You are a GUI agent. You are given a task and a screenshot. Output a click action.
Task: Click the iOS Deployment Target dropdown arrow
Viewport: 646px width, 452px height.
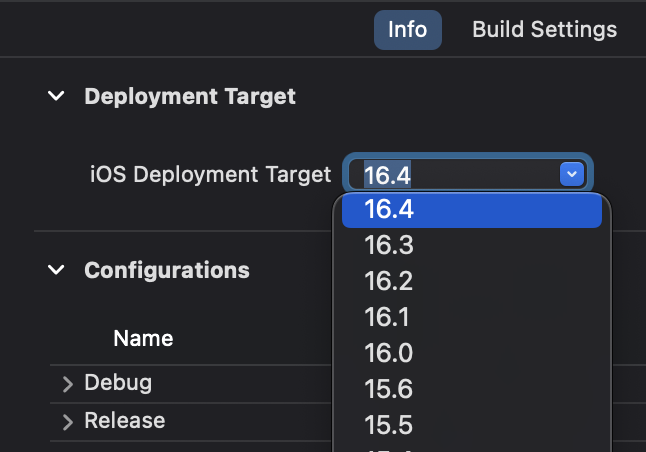571,174
